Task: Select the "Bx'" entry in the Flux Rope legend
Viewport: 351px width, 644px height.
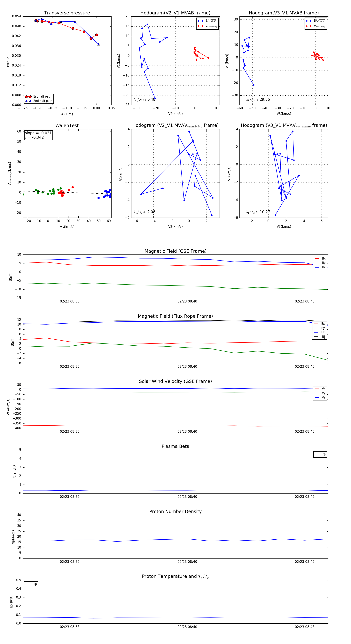Action: point(320,324)
